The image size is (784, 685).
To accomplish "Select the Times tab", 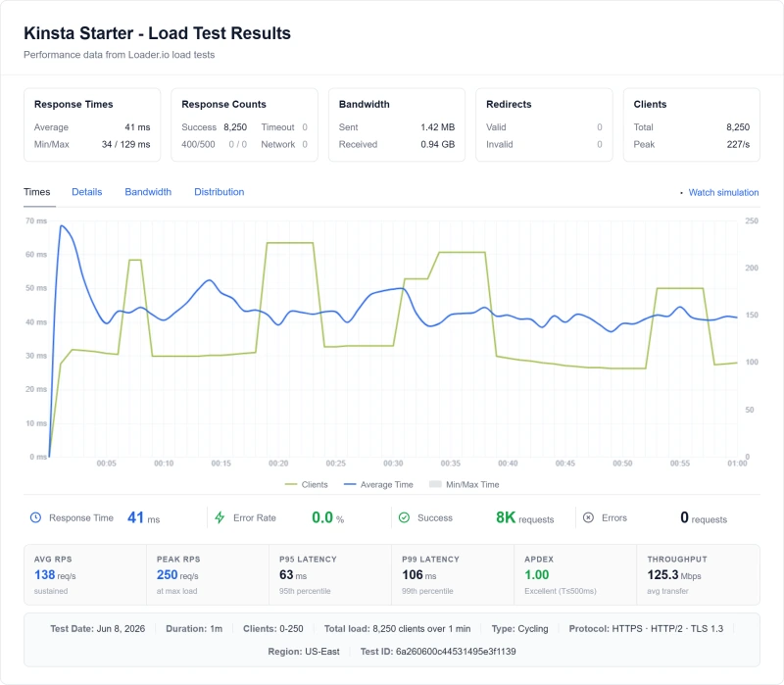I will pyautogui.click(x=37, y=192).
